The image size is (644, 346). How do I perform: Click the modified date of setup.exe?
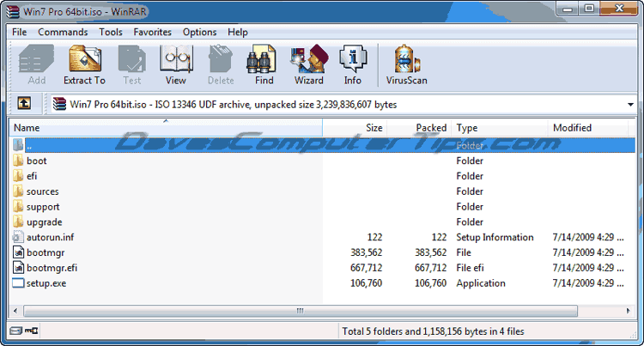[587, 283]
